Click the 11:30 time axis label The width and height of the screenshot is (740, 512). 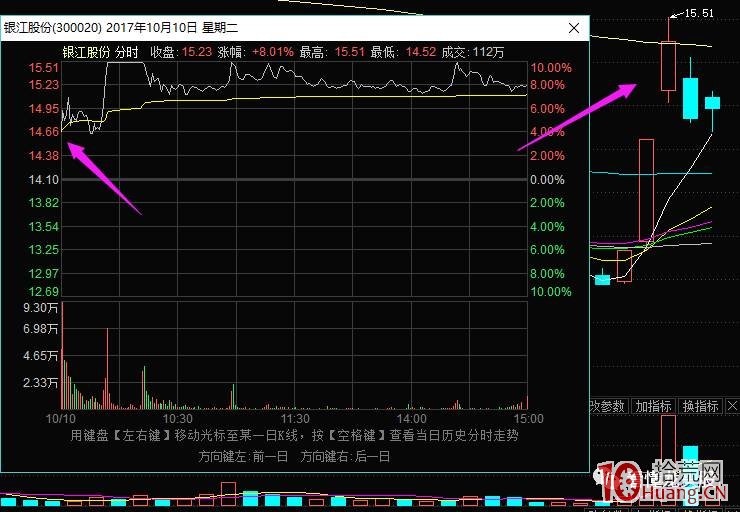point(295,419)
